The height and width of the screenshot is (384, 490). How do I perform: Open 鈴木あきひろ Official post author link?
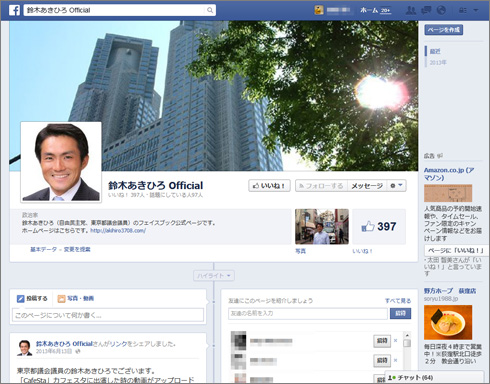click(64, 344)
